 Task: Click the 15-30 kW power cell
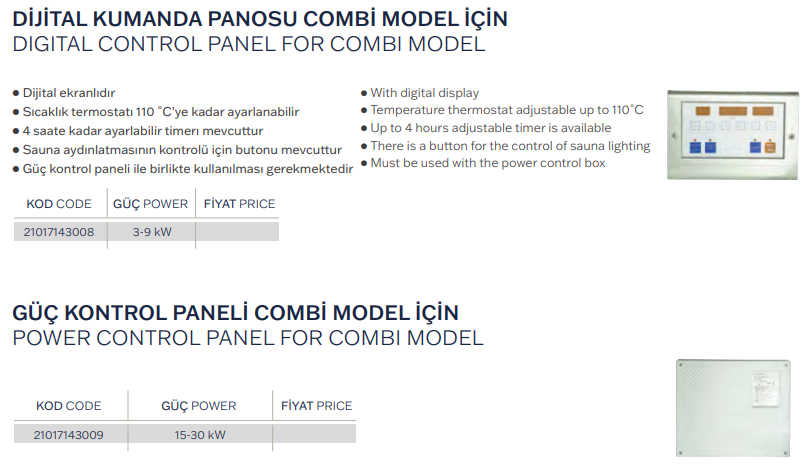point(199,435)
